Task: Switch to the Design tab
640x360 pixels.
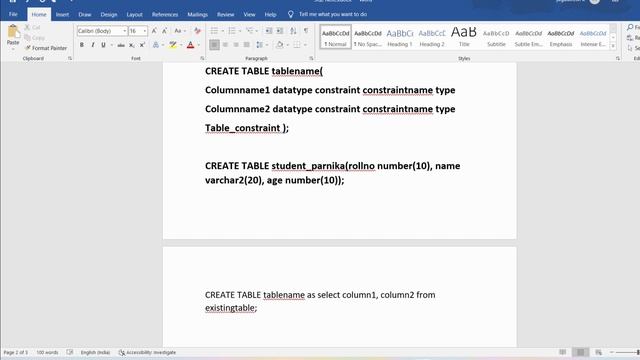Action: tap(109, 14)
